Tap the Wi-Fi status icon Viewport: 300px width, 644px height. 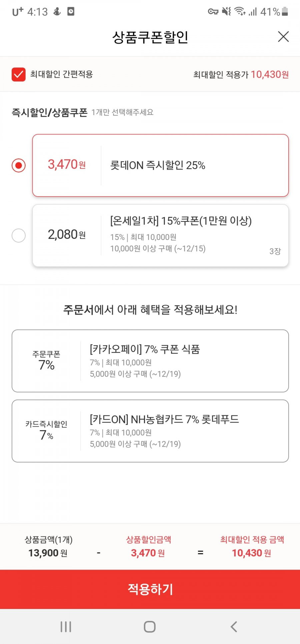tap(240, 12)
